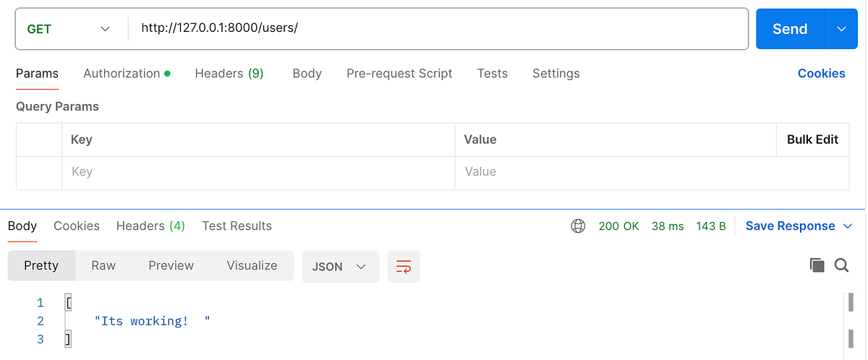Click the Send button
868x360 pixels.
790,29
